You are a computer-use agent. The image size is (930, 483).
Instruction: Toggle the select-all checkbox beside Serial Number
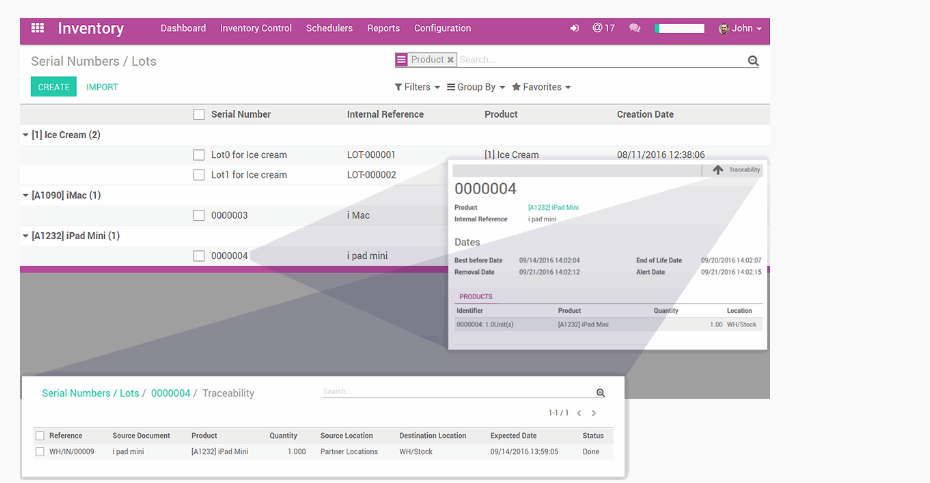199,115
